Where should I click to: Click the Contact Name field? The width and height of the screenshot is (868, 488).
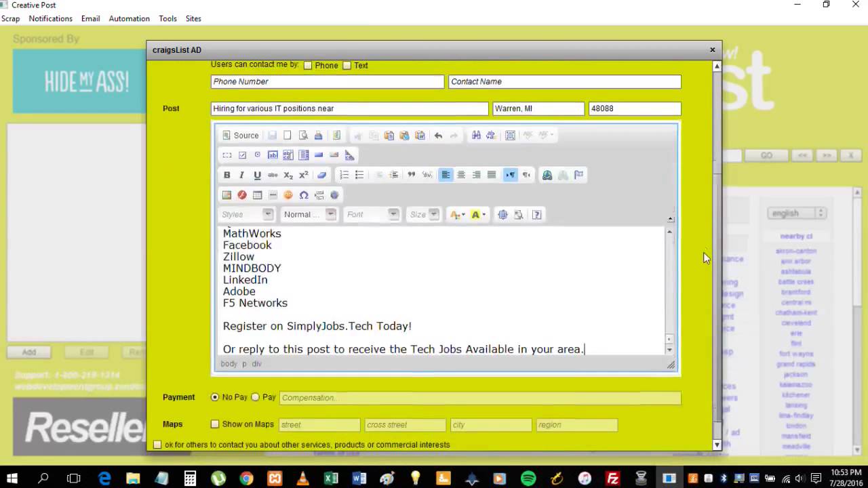point(564,81)
